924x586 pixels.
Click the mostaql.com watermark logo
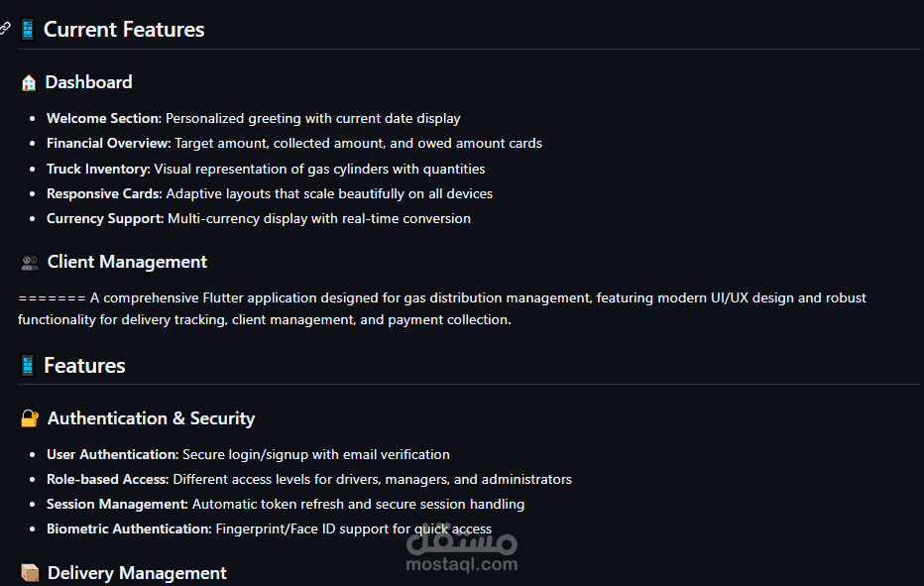pos(462,549)
